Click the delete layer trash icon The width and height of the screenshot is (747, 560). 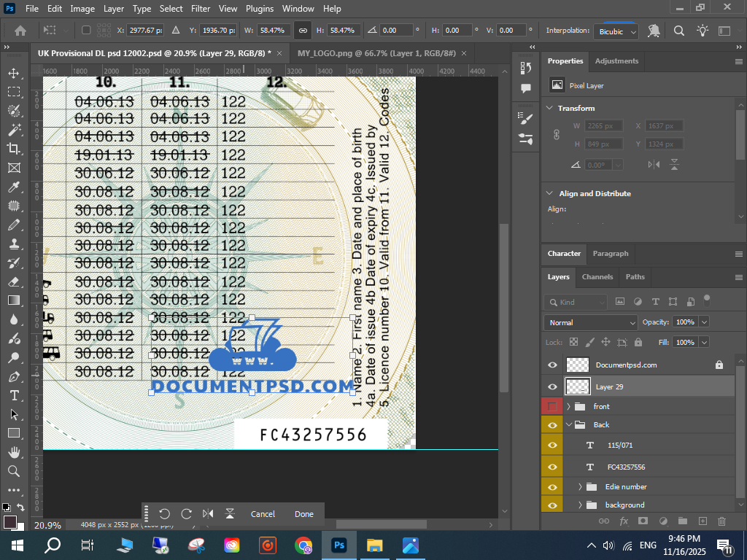coord(722,521)
